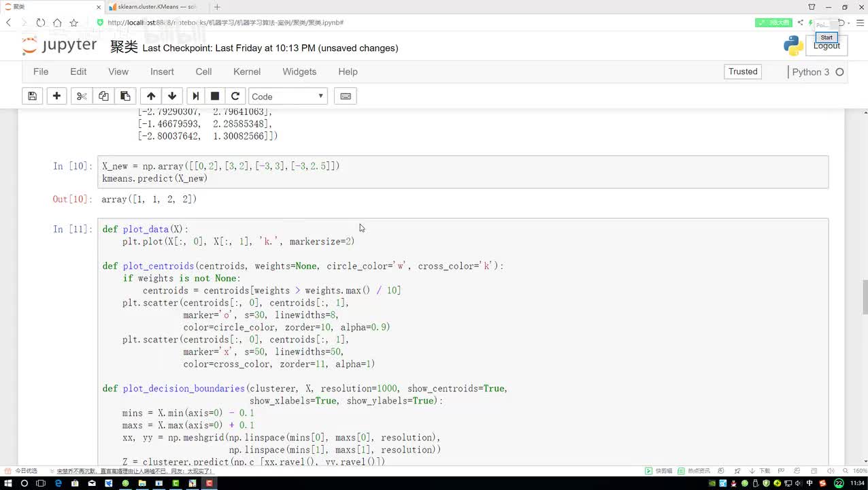Launch Edge browser from taskbar
Viewport: 868px width, 490px height.
(59, 483)
